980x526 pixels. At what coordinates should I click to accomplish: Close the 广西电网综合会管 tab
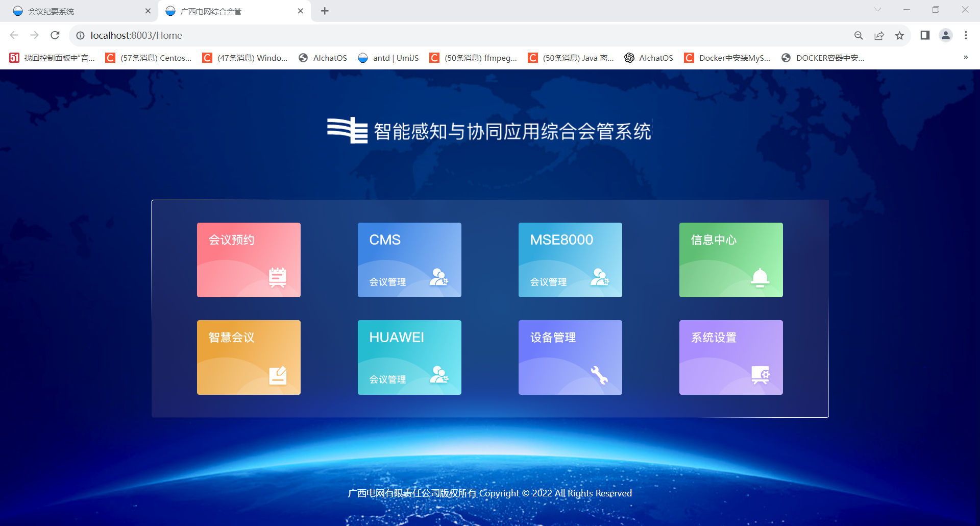[x=301, y=11]
